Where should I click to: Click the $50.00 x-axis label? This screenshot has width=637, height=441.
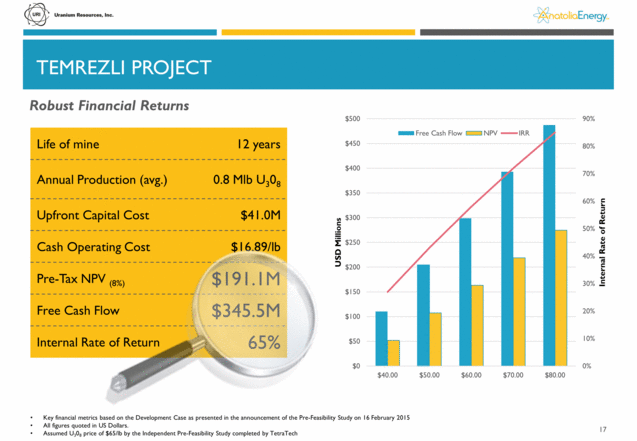(x=429, y=375)
